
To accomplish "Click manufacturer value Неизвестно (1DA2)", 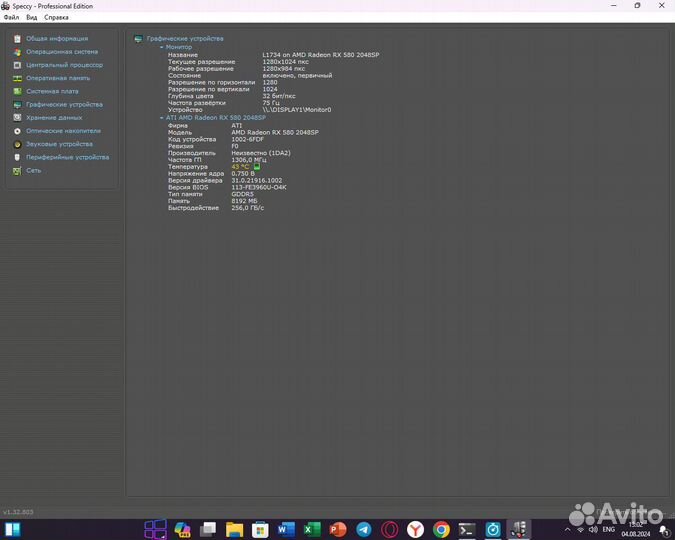I will (x=261, y=153).
